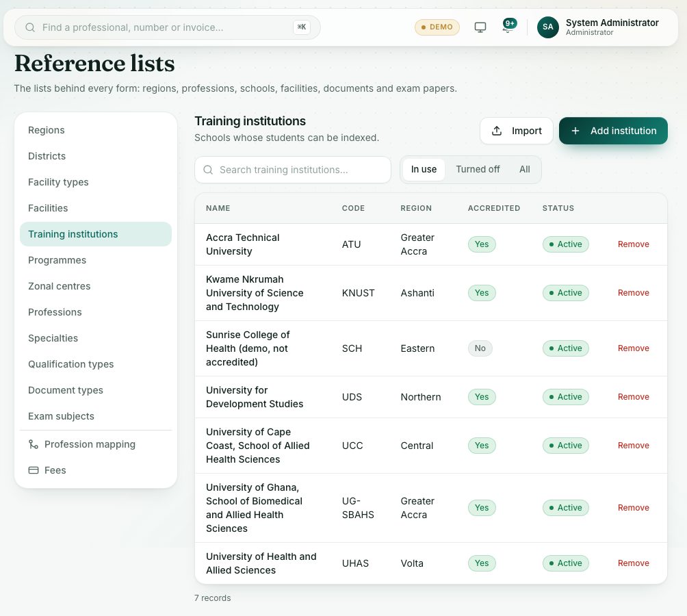Click the NAME column header
Viewport: 687px width, 616px height.
pos(218,208)
